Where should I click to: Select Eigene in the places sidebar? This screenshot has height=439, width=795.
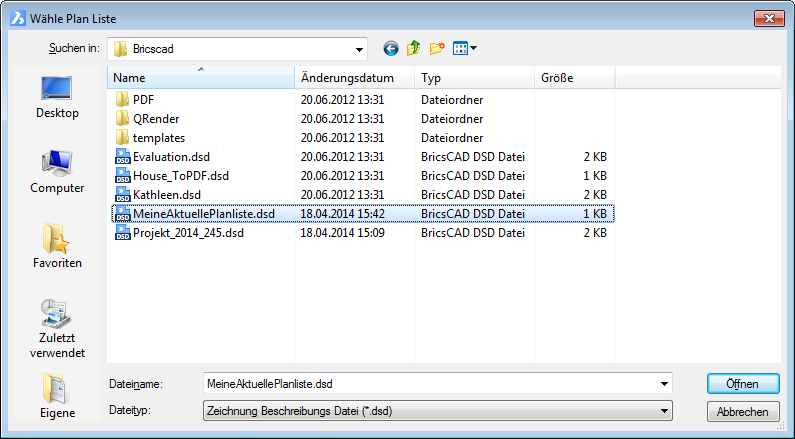[57, 395]
